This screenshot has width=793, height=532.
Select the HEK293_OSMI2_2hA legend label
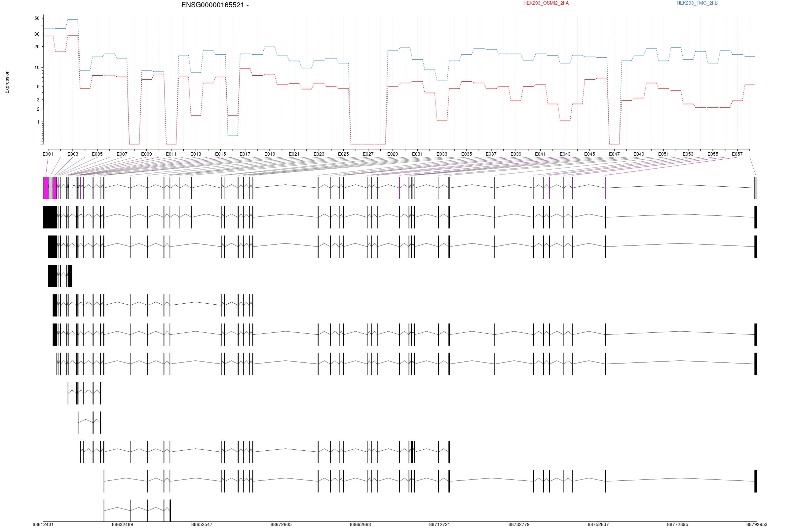pyautogui.click(x=546, y=3)
